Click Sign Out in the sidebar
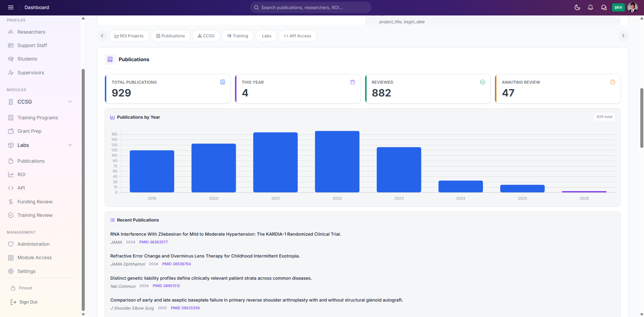Viewport: 644px width, 317px height. (x=24, y=302)
